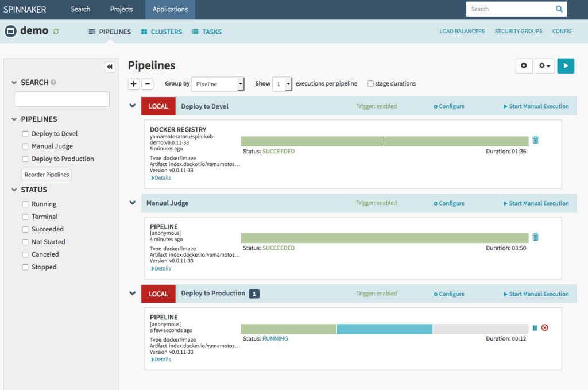The image size is (588, 390).
Task: Pause the running Deploy to Production execution
Action: (x=535, y=328)
